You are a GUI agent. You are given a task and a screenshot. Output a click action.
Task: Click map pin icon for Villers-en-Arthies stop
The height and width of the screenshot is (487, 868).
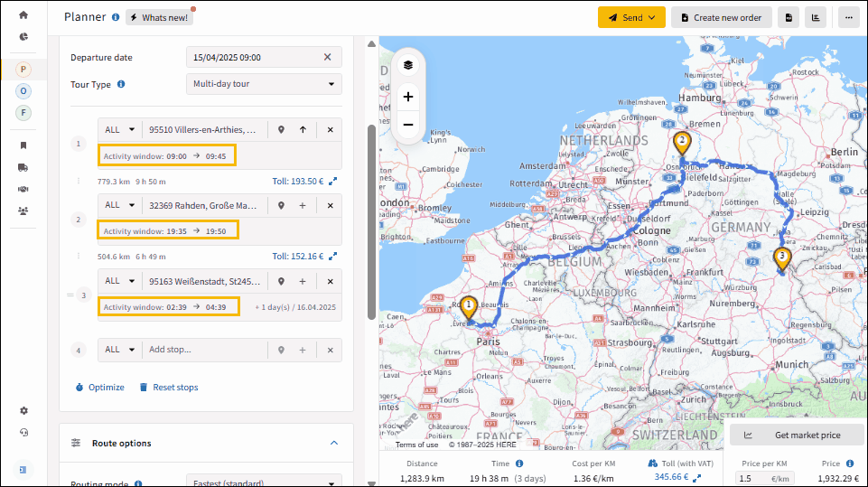click(x=281, y=129)
